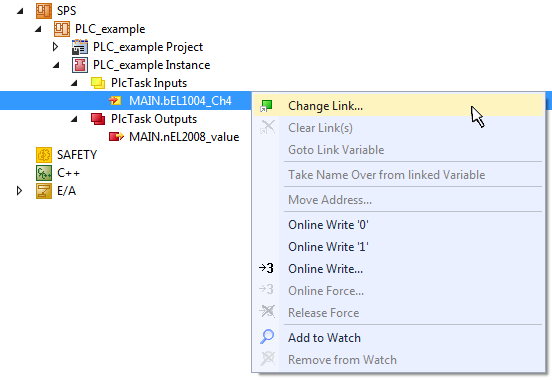The height and width of the screenshot is (381, 552).
Task: Select the PLC_example tree item
Action: tap(110, 29)
